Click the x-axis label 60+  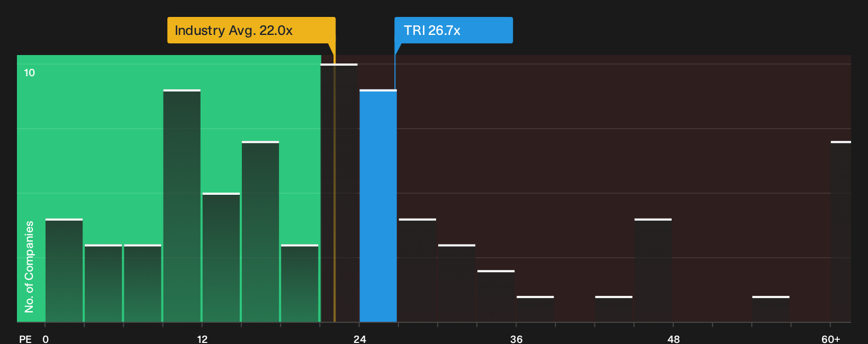coord(831,339)
